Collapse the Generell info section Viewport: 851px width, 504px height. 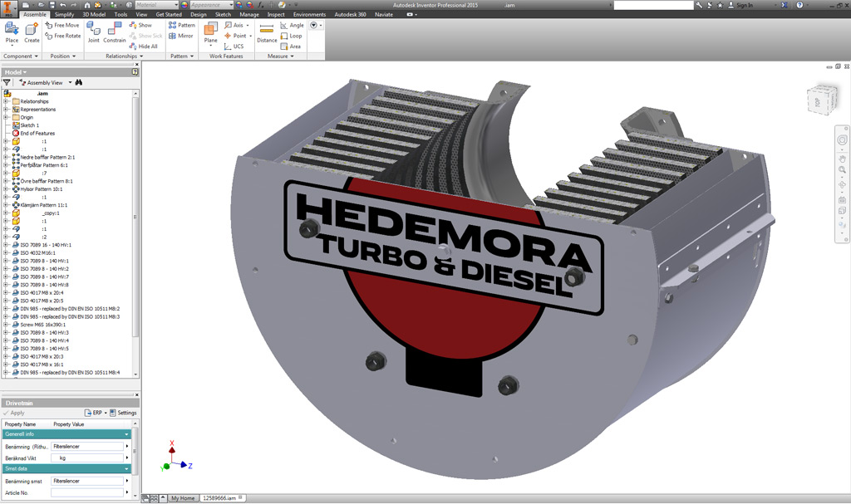click(x=126, y=434)
